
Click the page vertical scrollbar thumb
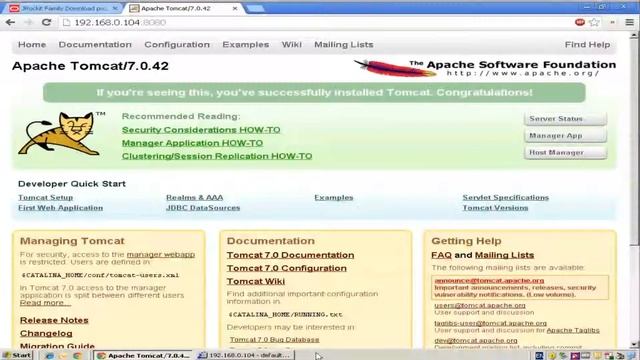click(x=633, y=141)
